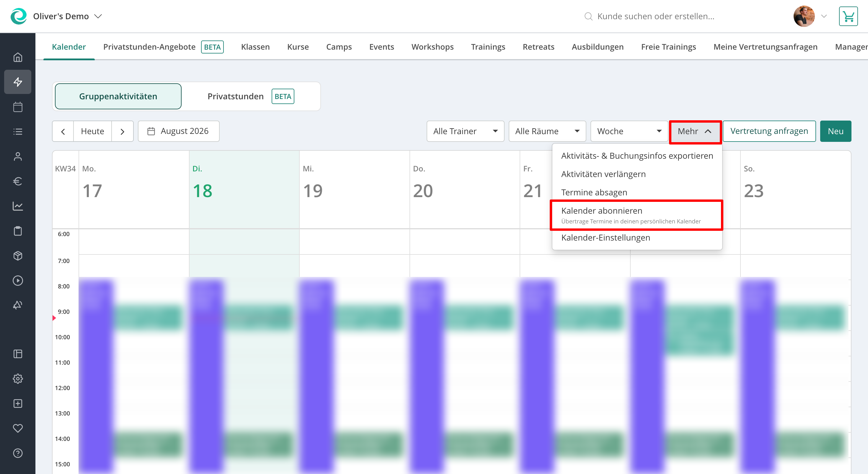This screenshot has height=474, width=868.
Task: Open the plus-square add icon
Action: (x=17, y=403)
